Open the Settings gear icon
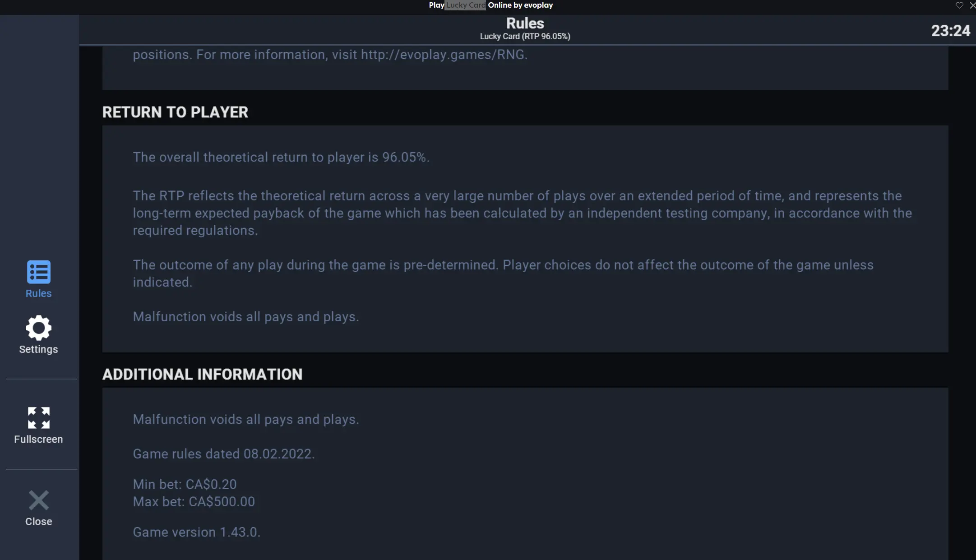976x560 pixels. coord(39,328)
